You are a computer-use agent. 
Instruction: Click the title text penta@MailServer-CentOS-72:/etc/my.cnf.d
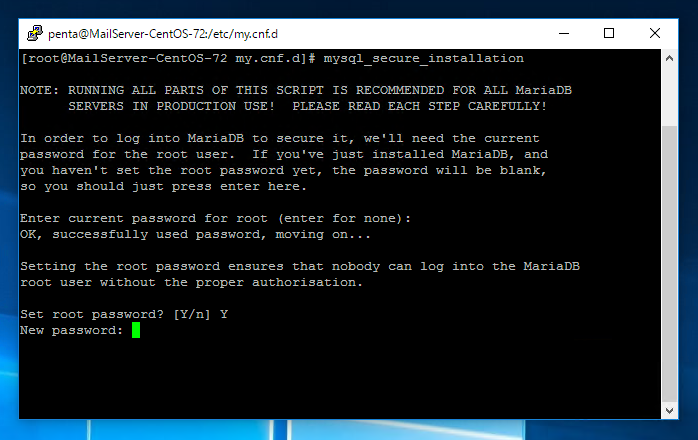point(163,34)
